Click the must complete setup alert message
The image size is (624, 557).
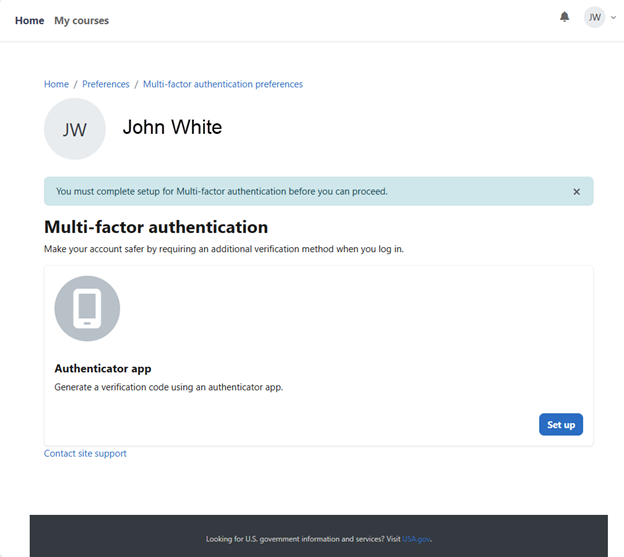pos(221,191)
